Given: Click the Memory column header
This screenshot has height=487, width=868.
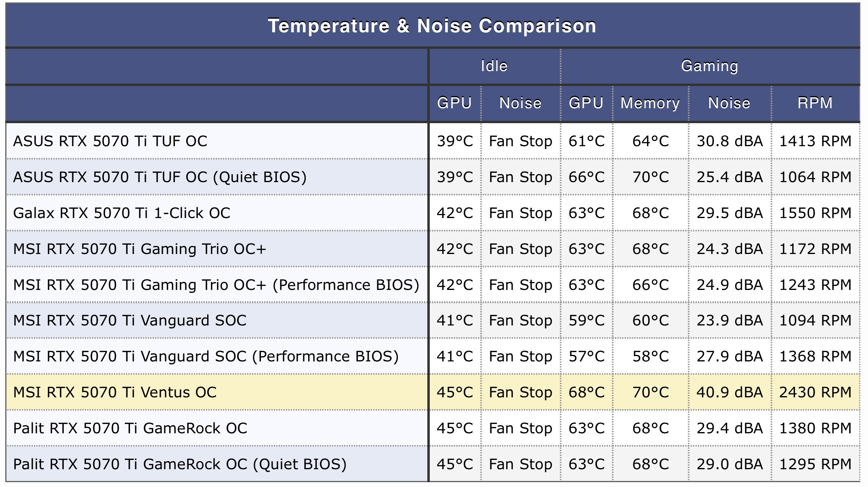Looking at the screenshot, I should (650, 103).
